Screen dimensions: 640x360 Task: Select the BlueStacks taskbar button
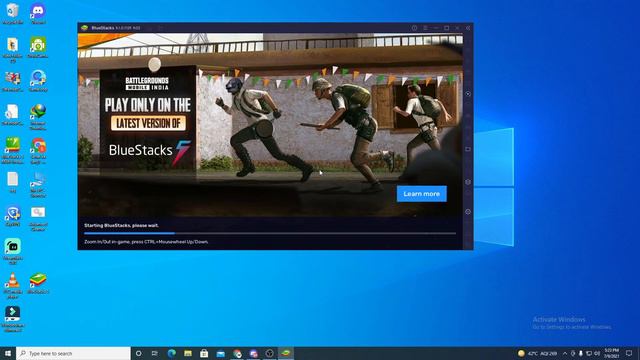(286, 353)
